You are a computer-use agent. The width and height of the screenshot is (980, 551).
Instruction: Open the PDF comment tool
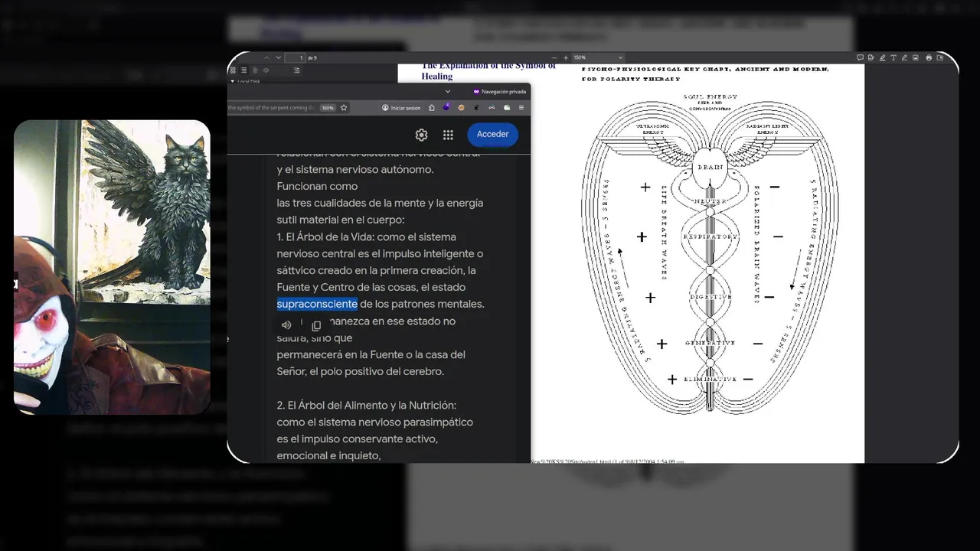[861, 57]
